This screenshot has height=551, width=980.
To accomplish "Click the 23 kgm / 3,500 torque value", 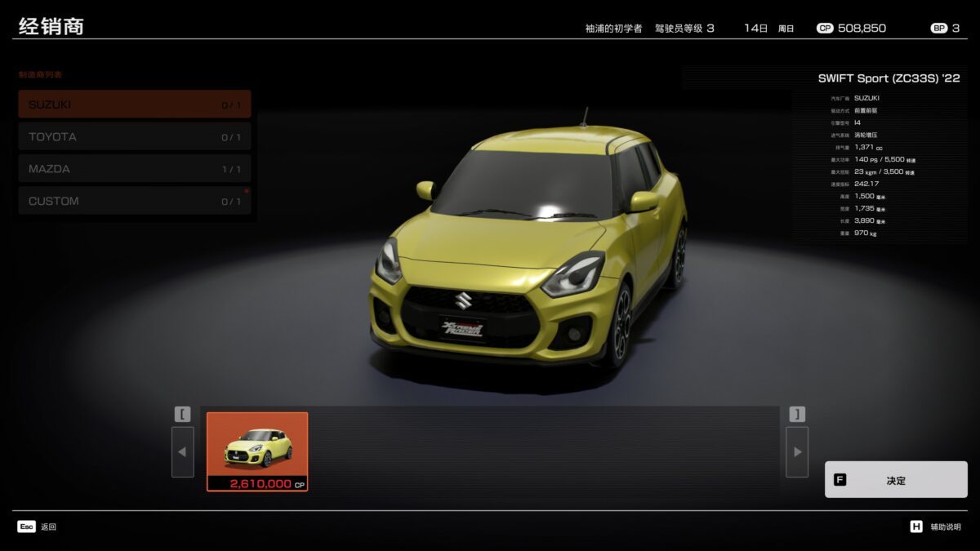I will coord(884,172).
